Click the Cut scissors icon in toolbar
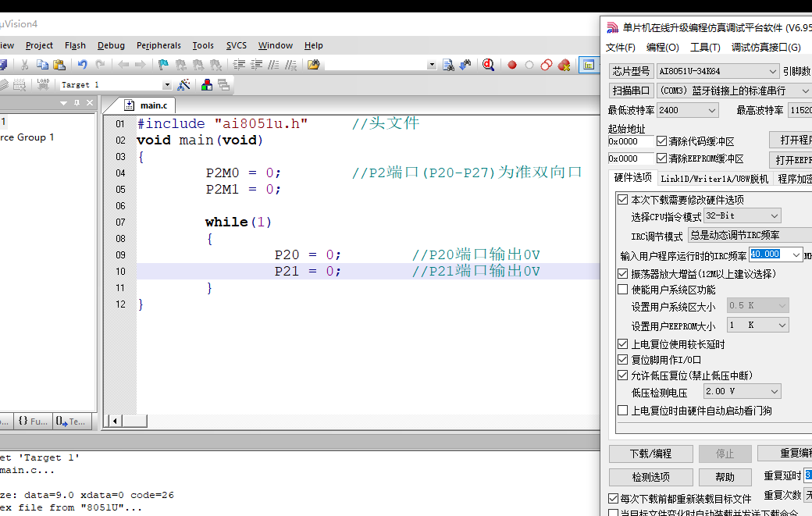 25,65
